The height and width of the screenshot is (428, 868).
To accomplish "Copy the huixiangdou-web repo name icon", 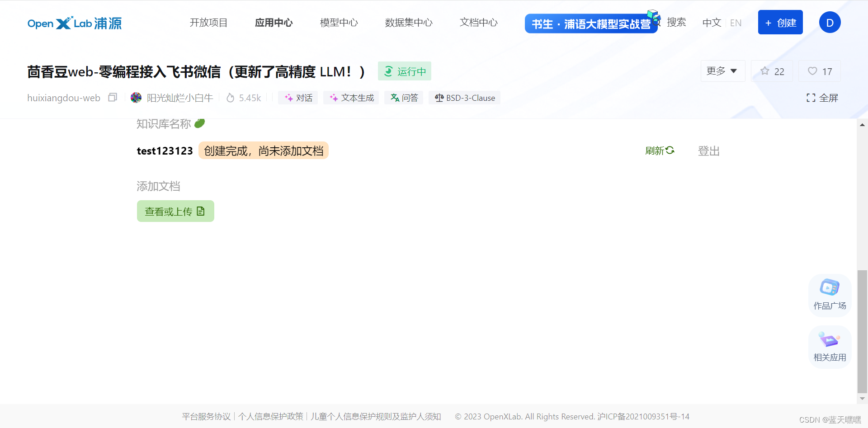I will tap(113, 98).
